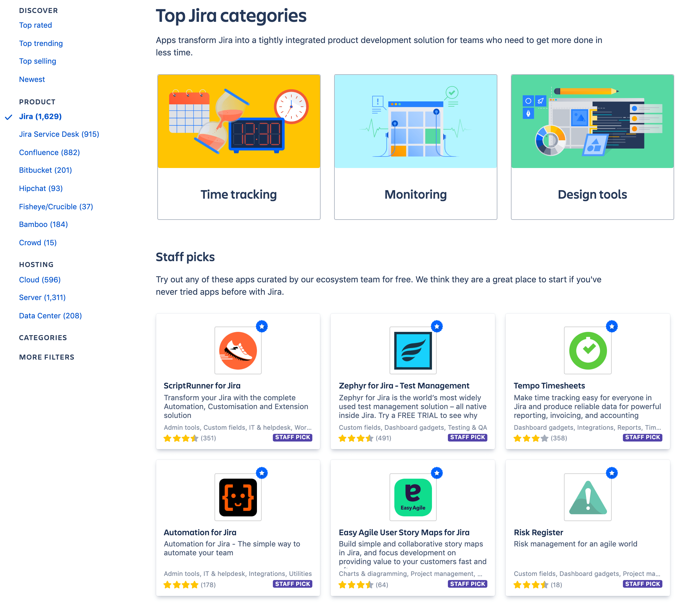The width and height of the screenshot is (683, 616).
Task: Click the star badge on Easy Agile card
Action: pos(437,473)
